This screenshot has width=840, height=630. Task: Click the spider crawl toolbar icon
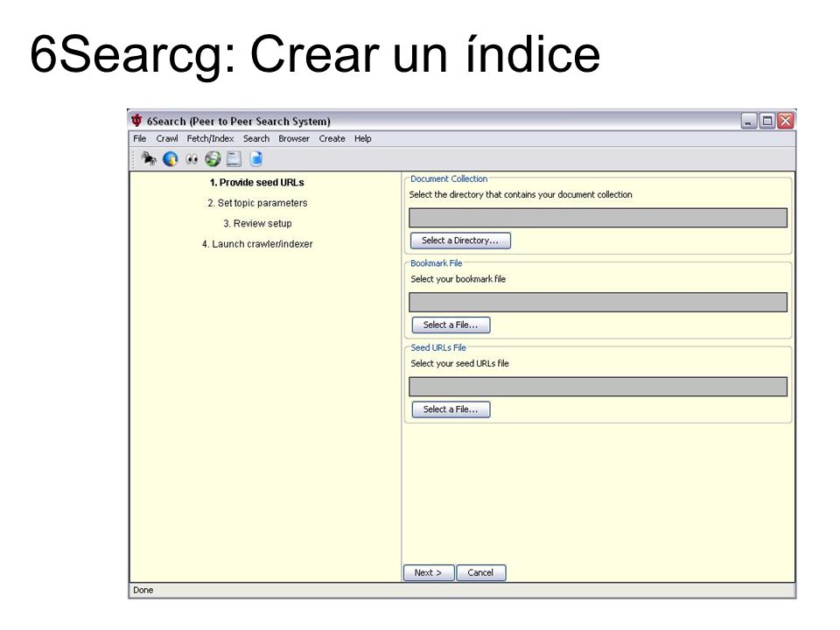click(x=148, y=158)
